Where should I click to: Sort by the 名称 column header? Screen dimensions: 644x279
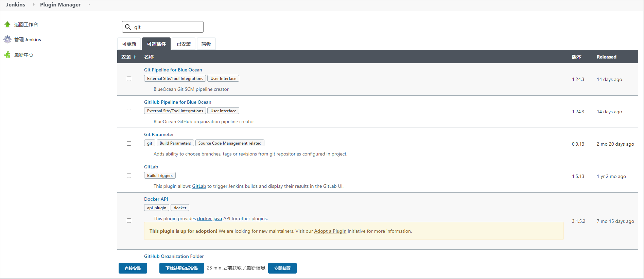149,57
